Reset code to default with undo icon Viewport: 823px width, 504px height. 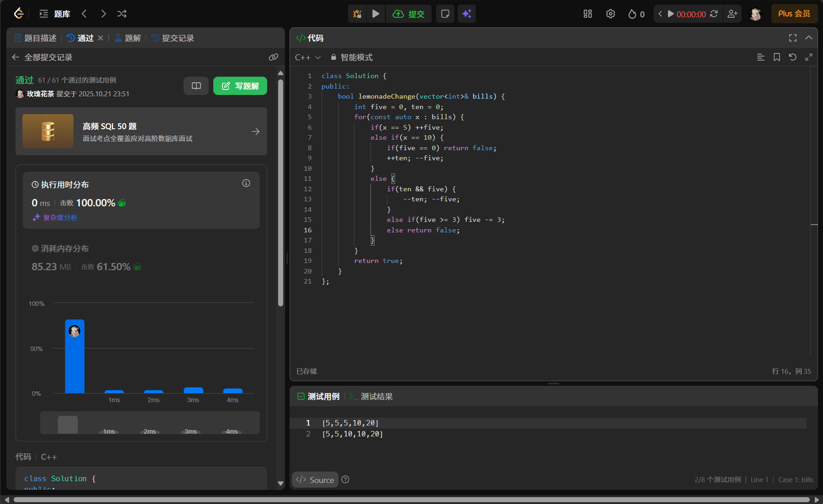[793, 57]
